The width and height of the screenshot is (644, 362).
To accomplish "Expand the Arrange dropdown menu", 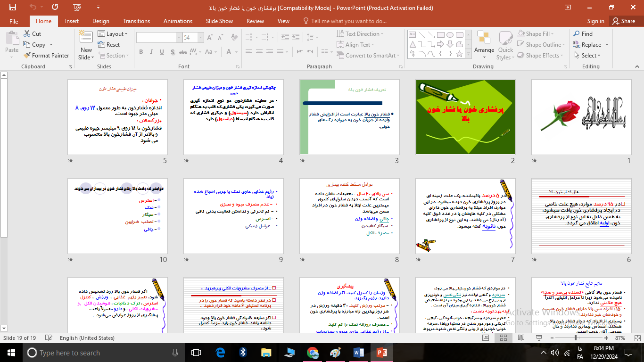I will tap(484, 45).
